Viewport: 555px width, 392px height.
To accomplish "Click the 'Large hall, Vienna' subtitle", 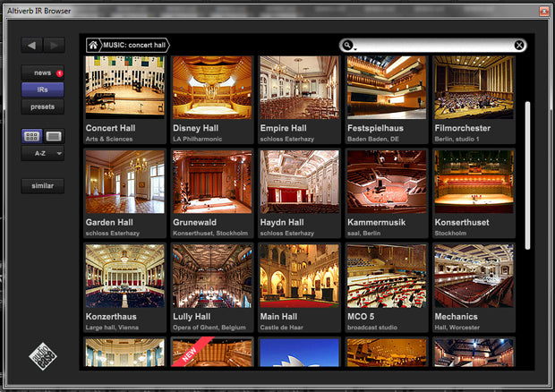I will (x=112, y=328).
